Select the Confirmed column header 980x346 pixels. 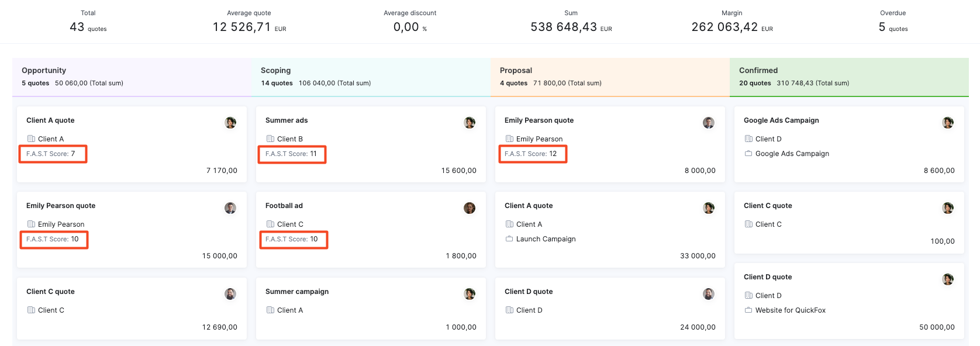click(x=849, y=77)
